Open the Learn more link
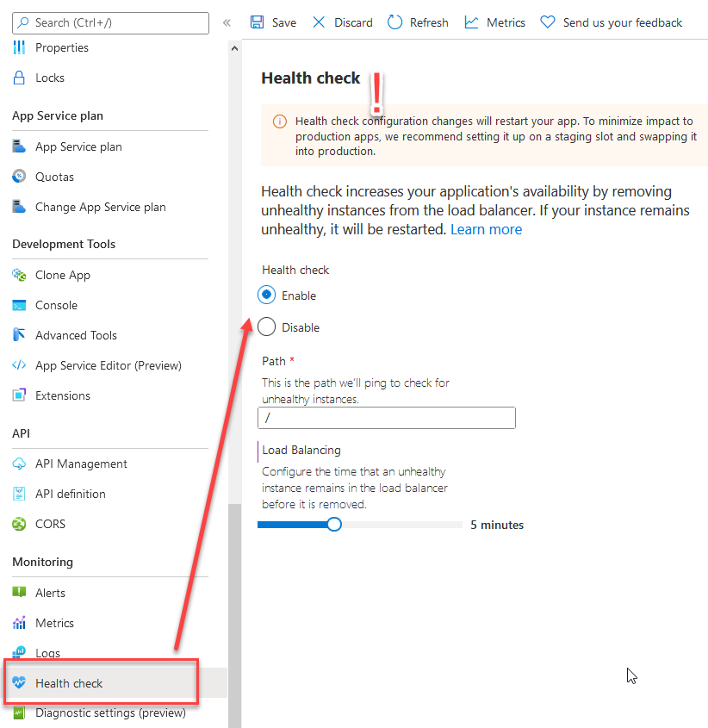This screenshot has height=728, width=708. click(486, 229)
